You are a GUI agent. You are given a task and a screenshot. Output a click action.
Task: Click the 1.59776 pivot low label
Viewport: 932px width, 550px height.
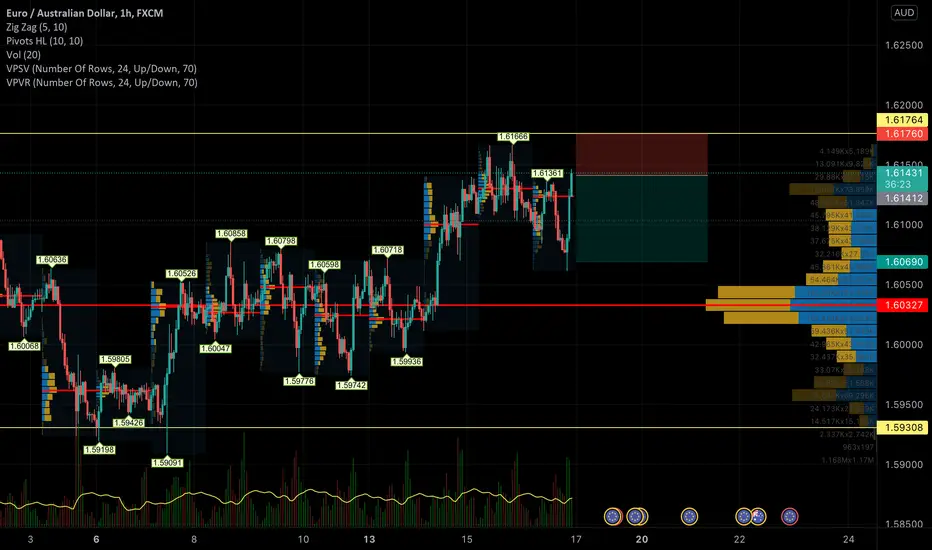(x=299, y=381)
